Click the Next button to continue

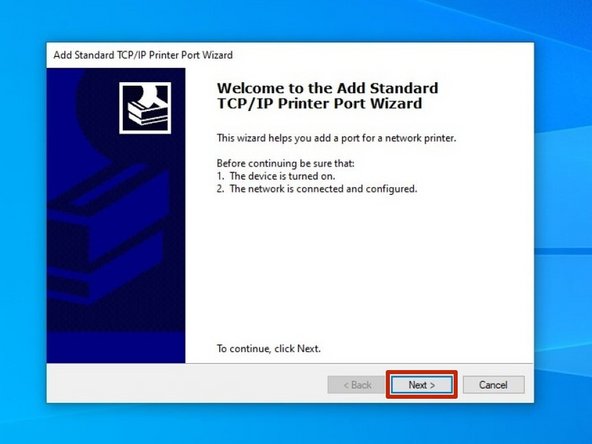pos(422,385)
